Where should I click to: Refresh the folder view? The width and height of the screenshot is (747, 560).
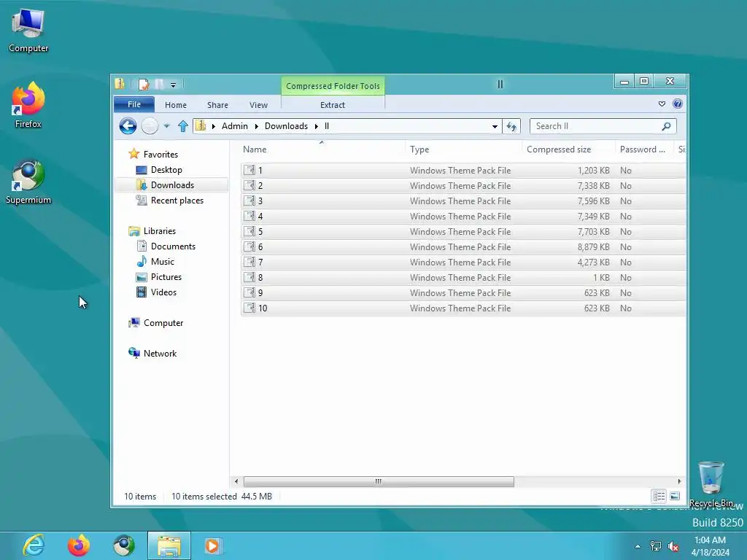point(511,126)
